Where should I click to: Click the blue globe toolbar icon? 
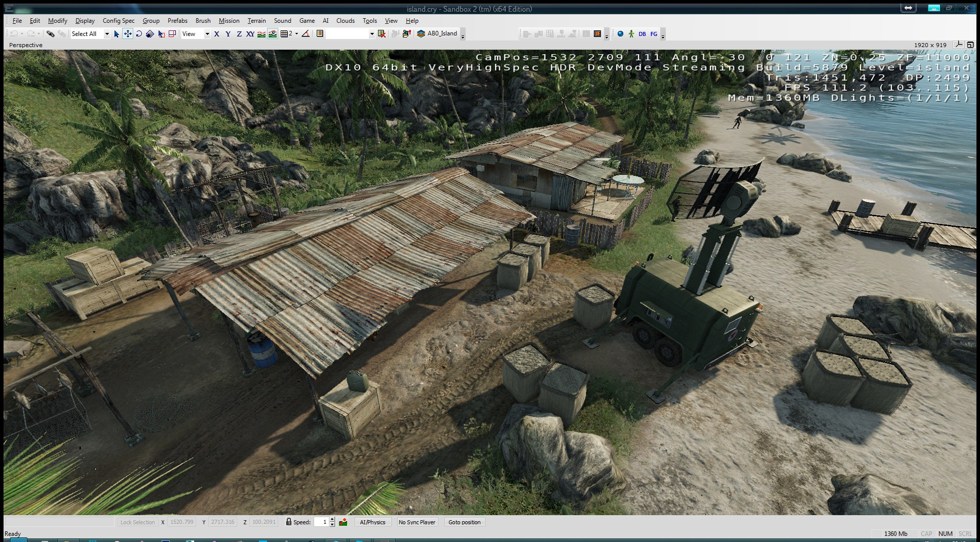point(620,34)
